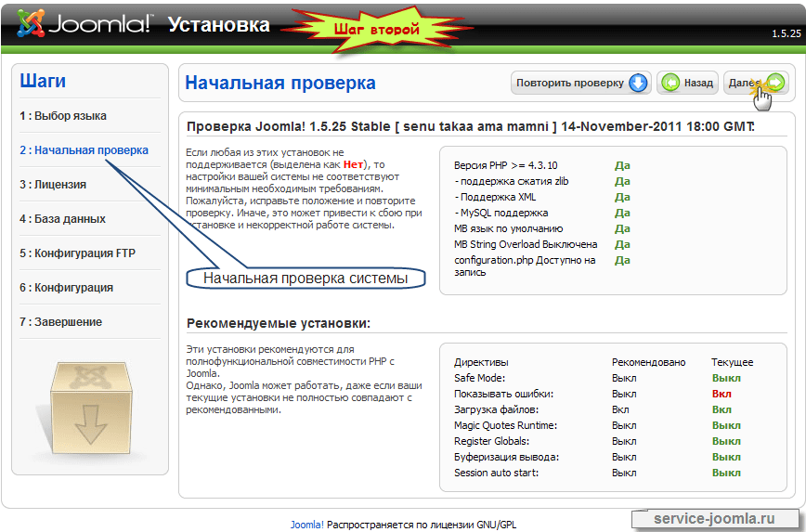
Task: Click the Joomla! logo in header
Action: click(84, 23)
